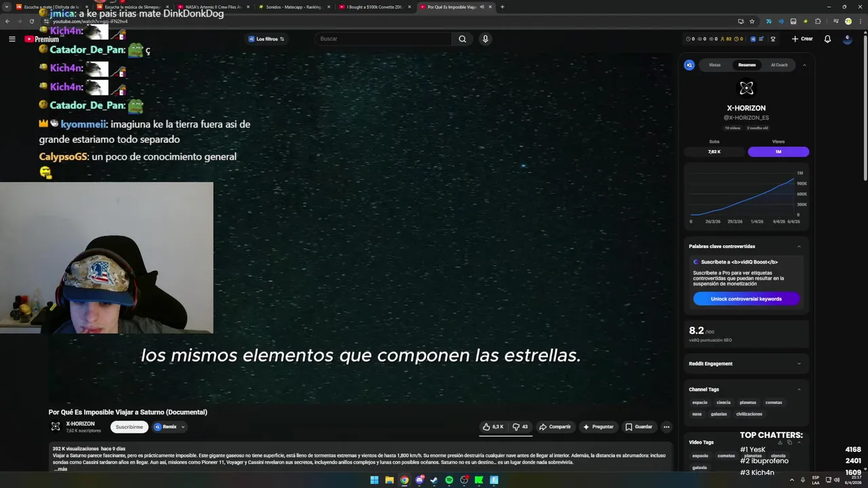868x488 pixels.
Task: Toggle the Los filtros control
Action: (x=266, y=39)
